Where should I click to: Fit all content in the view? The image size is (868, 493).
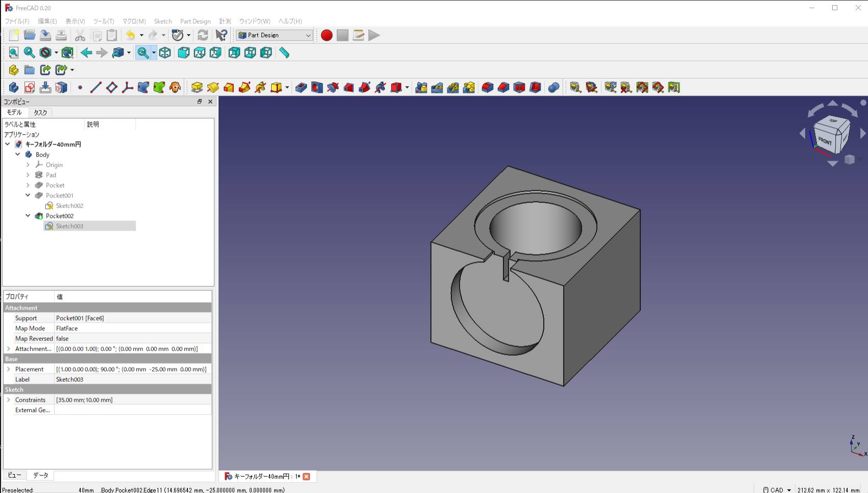click(14, 53)
